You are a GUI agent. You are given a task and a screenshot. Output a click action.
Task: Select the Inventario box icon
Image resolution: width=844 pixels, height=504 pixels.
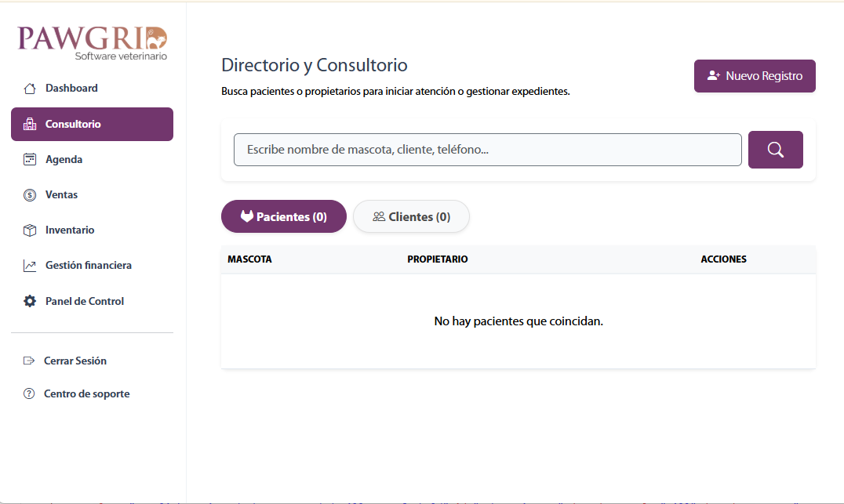[x=30, y=230]
